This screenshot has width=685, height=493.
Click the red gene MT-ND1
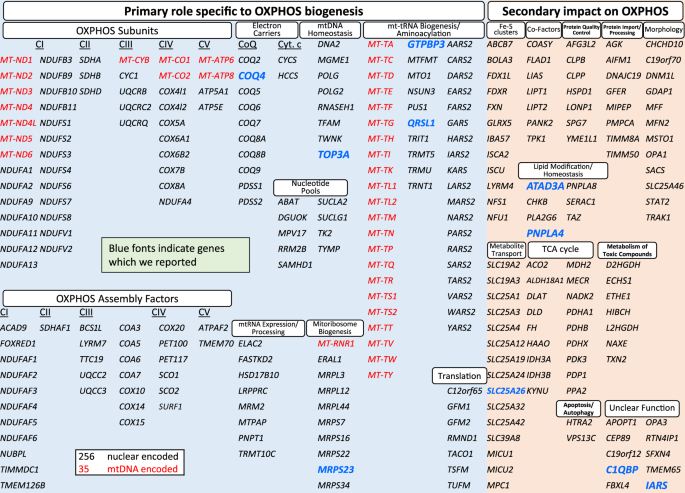(x=16, y=60)
